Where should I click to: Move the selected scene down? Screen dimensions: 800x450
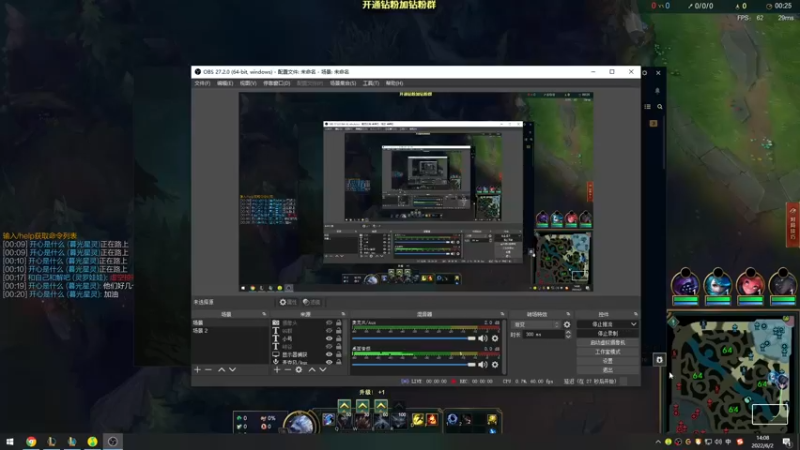coord(233,369)
